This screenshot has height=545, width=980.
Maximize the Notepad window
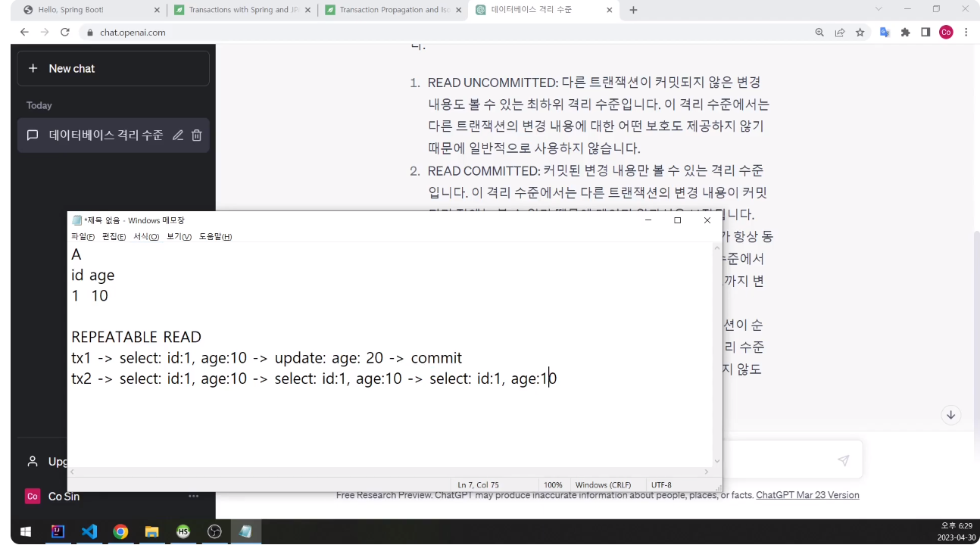pyautogui.click(x=677, y=220)
